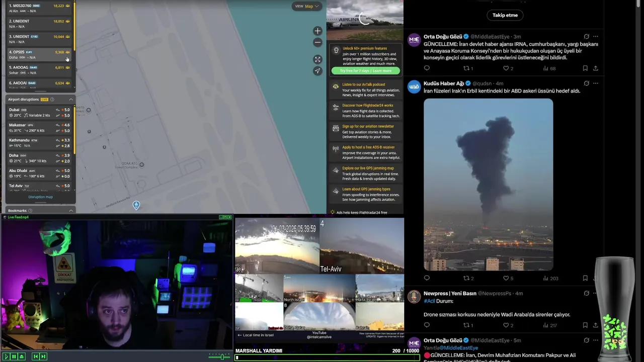Click the Airlink aircraft photo thumbnail
This screenshot has height=362, width=644.
365,20
